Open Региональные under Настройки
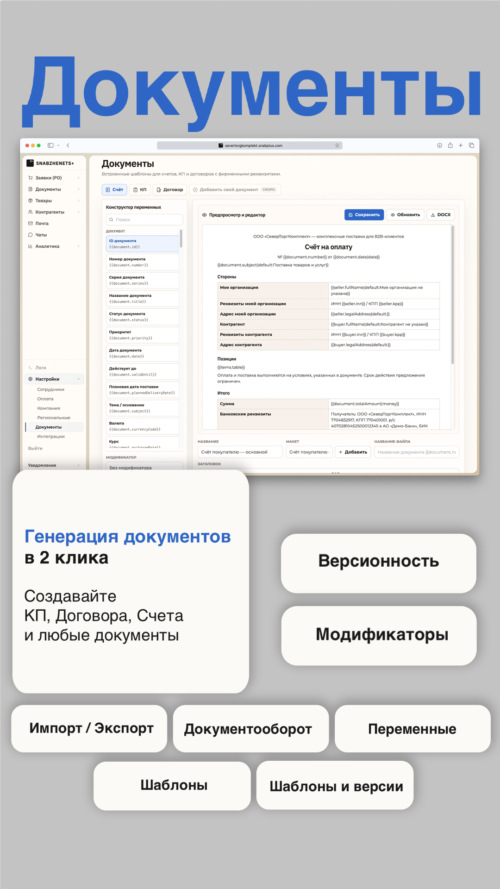 pos(53,417)
